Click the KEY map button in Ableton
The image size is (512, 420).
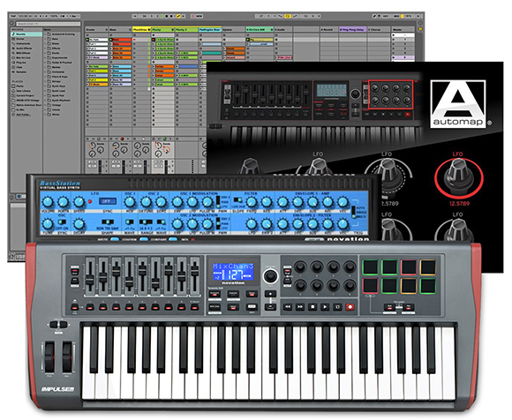(x=386, y=16)
